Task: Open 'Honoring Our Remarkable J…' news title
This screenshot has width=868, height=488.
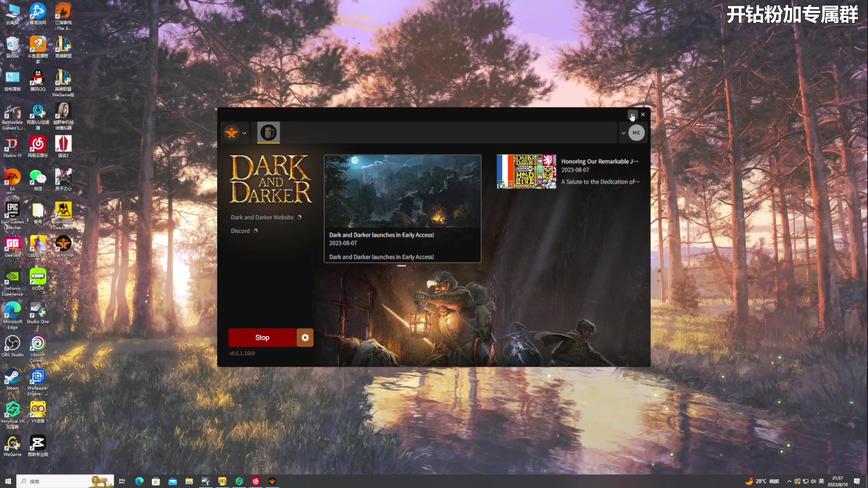Action: 600,161
